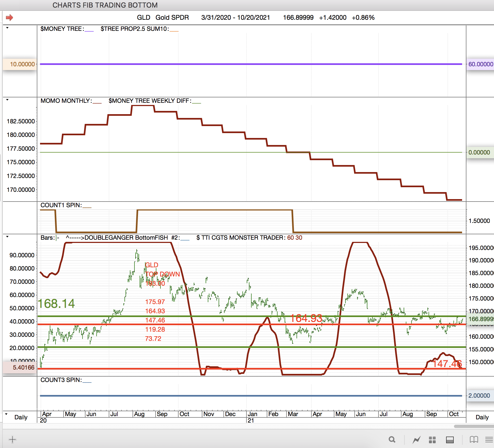Click the right Daily periodicity label

click(x=482, y=417)
